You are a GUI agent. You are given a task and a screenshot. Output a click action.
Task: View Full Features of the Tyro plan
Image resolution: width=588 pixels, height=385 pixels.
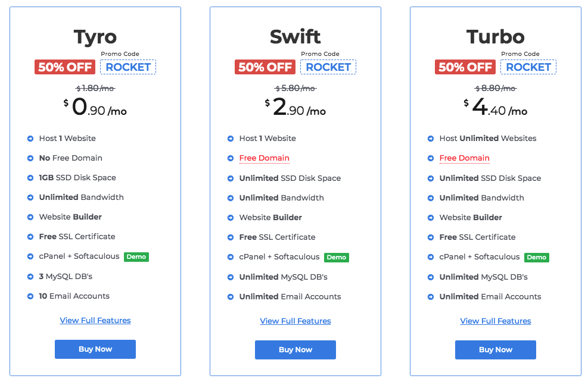coord(95,321)
